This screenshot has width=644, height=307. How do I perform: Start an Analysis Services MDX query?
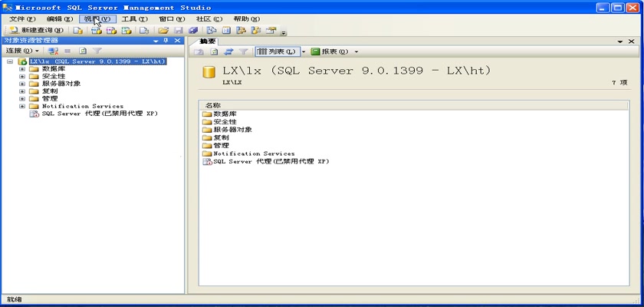(x=97, y=30)
